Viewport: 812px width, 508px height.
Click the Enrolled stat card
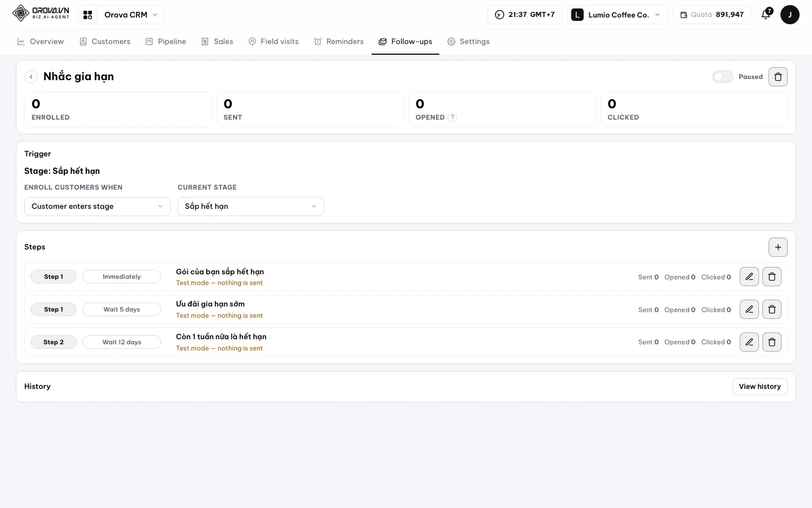(118, 110)
